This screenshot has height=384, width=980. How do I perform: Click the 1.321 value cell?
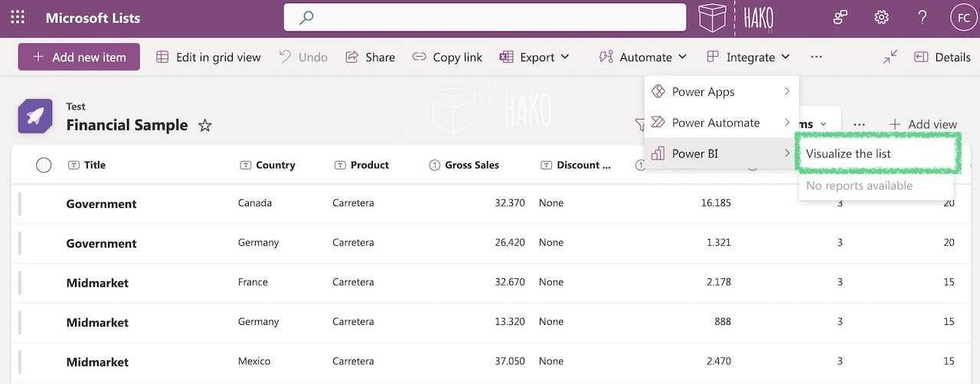pyautogui.click(x=718, y=243)
